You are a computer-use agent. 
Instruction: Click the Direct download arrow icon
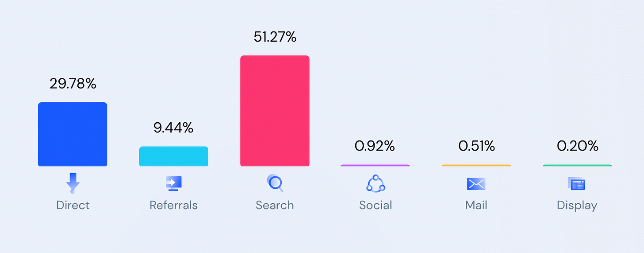(73, 183)
